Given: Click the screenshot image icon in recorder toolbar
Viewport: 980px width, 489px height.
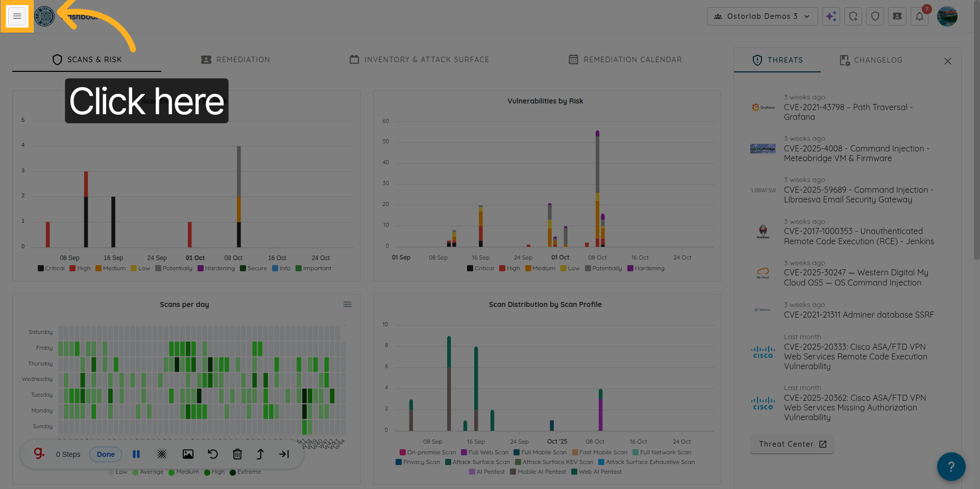Looking at the screenshot, I should [x=188, y=454].
